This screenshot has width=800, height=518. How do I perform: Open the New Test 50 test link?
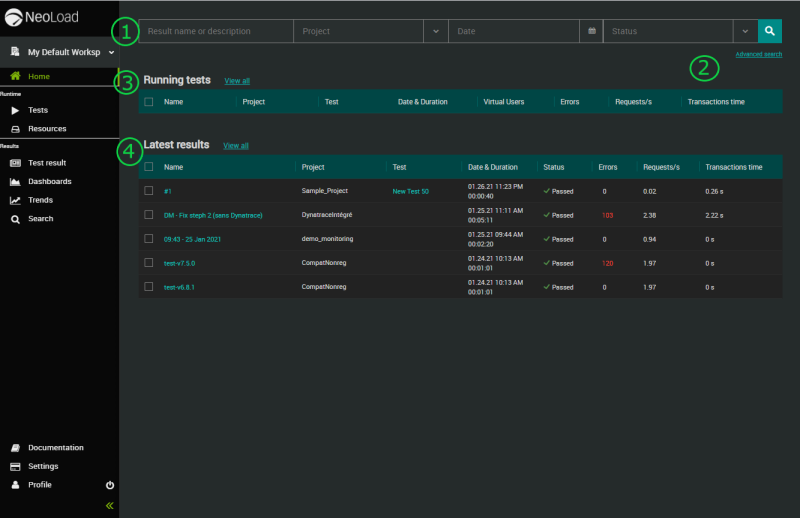tap(410, 191)
